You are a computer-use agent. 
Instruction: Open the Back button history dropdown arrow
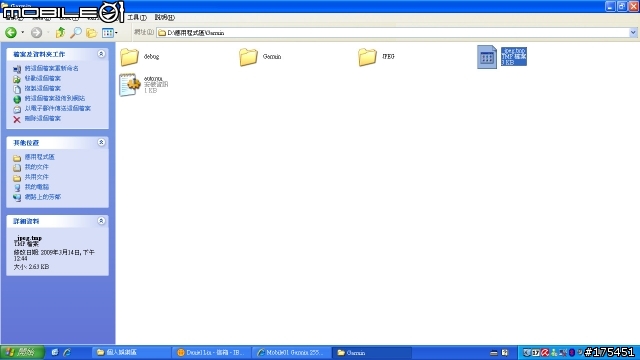click(x=22, y=33)
